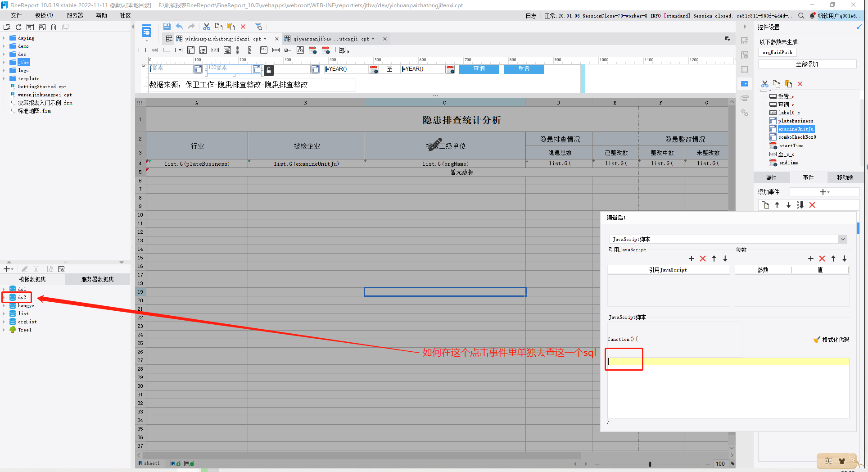Expand the template folder

click(4, 79)
